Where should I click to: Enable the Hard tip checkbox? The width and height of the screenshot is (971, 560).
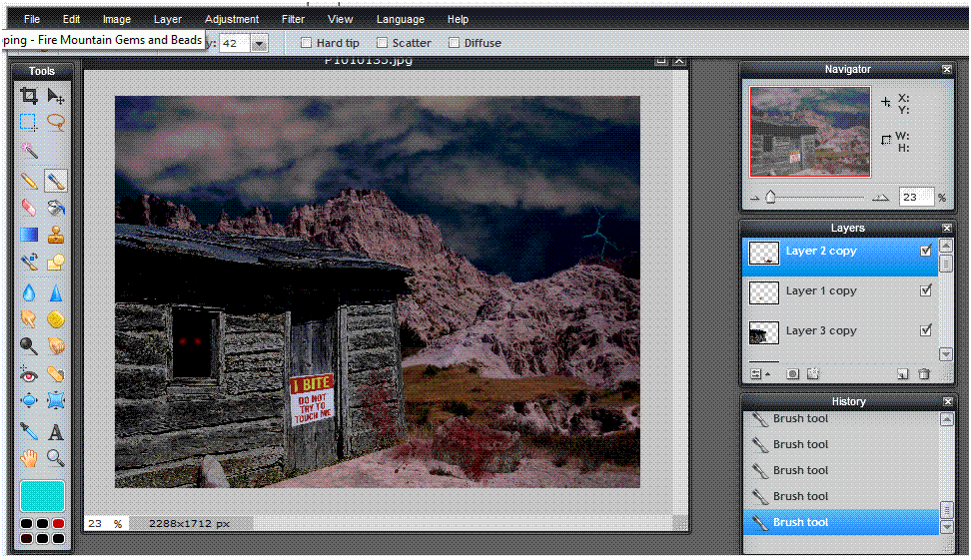308,43
